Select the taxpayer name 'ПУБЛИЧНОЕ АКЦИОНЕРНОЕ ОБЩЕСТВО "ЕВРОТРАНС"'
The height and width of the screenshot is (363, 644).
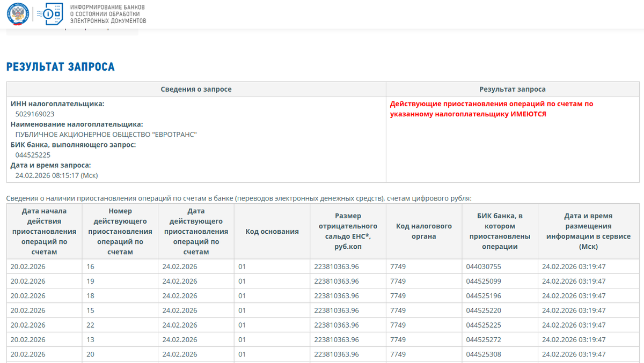(106, 134)
